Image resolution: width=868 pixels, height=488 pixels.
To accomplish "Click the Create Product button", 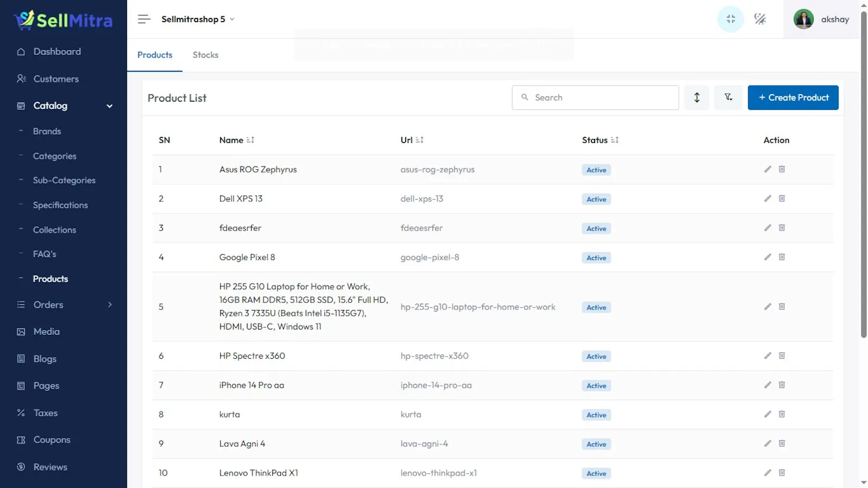I will click(793, 98).
